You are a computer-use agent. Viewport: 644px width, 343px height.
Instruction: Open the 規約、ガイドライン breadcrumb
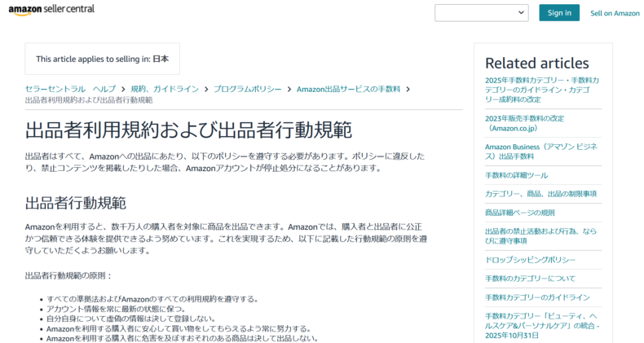coord(165,89)
